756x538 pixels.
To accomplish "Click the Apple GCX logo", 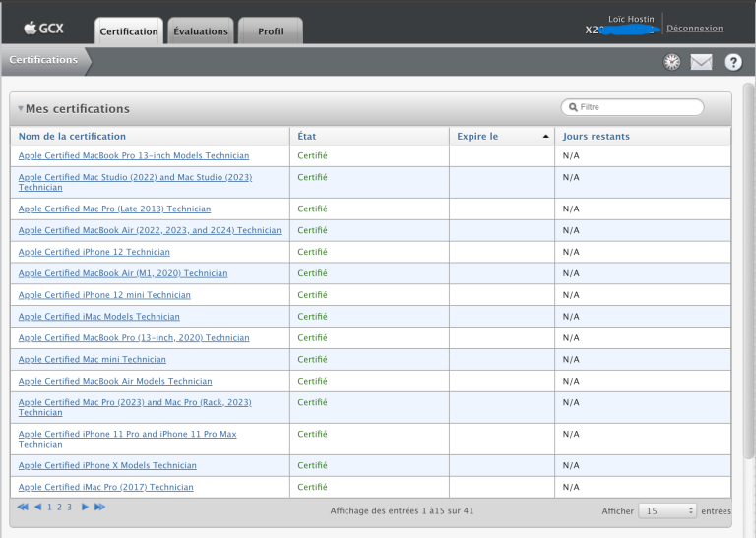I will click(x=43, y=29).
